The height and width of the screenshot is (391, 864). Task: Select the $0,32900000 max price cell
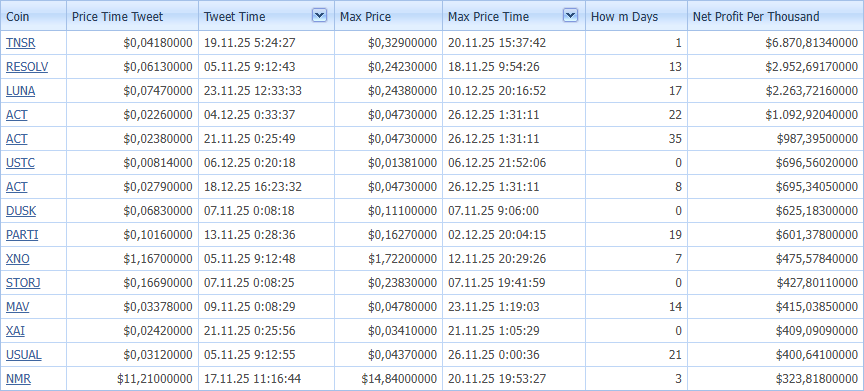tap(388, 43)
